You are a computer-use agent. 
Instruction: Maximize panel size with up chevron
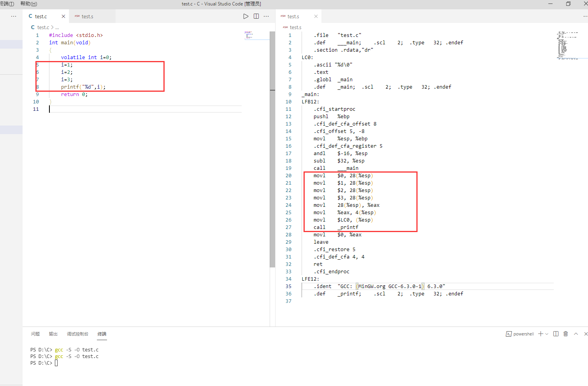(576, 334)
